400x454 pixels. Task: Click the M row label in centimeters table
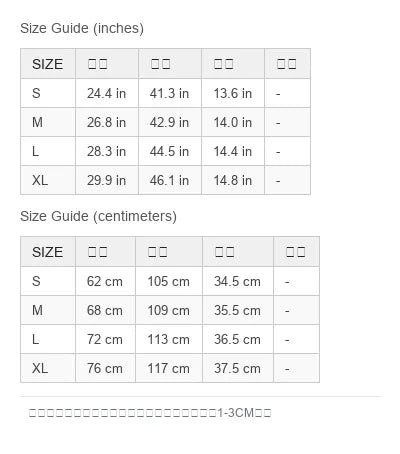(x=48, y=310)
